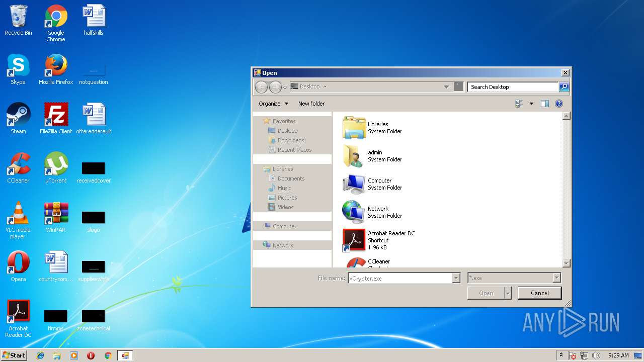Viewport: 644px width, 362px height.
Task: Select the Acrobat Reader DC shortcut in file list
Action: pos(378,240)
